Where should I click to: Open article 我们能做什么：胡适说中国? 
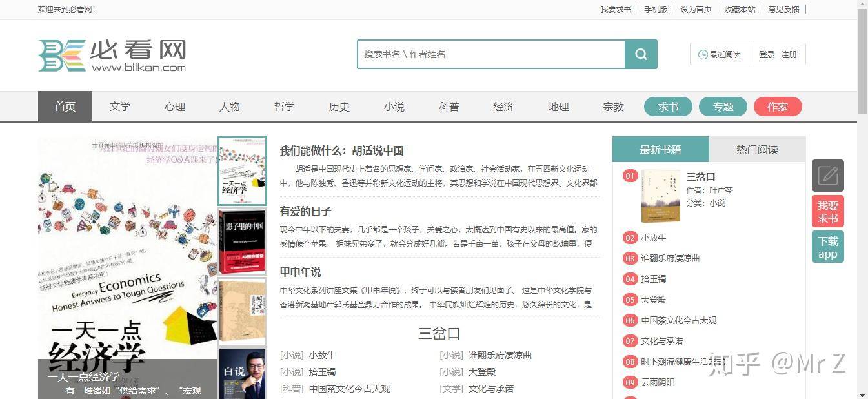341,150
